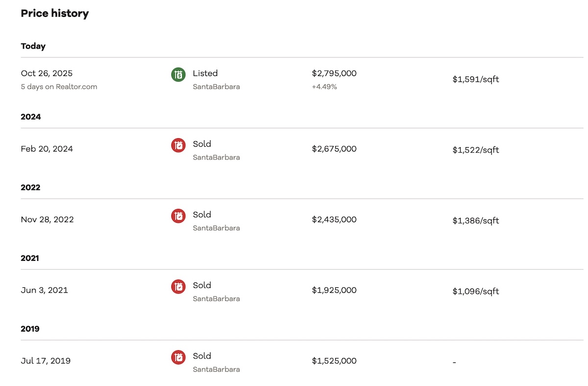This screenshot has height=386, width=588.
Task: Select the Today section label
Action: tap(33, 46)
